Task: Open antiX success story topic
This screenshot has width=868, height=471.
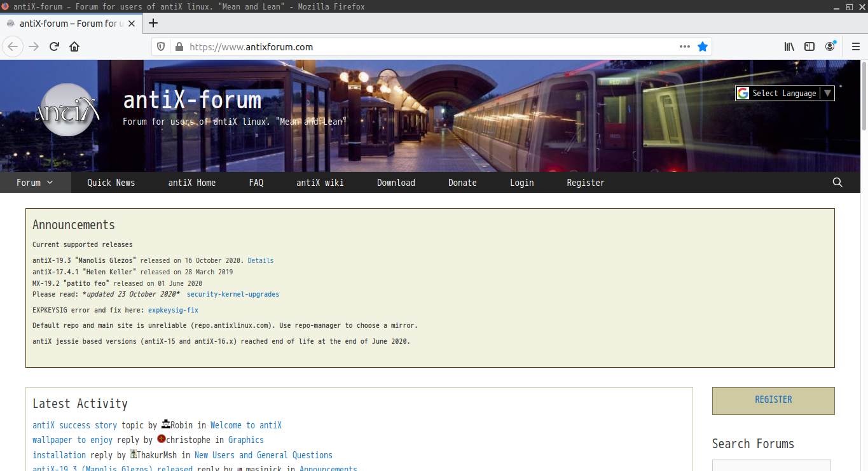Action: (75, 425)
